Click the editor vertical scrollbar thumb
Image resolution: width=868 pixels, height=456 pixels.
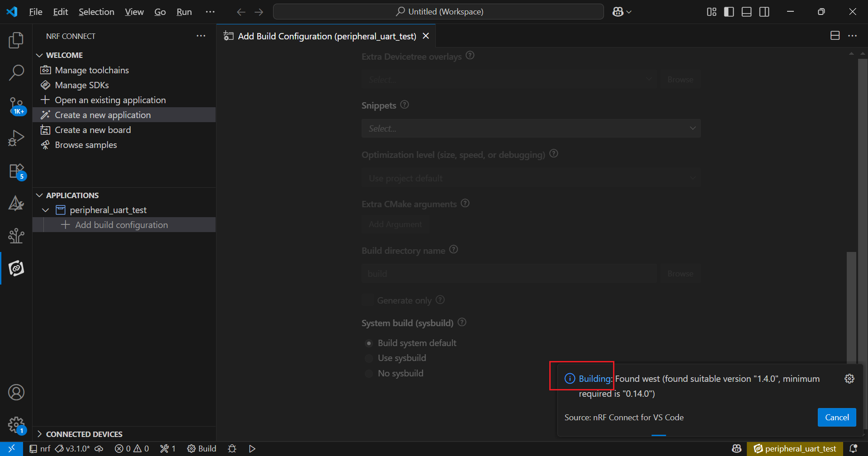coord(851,308)
